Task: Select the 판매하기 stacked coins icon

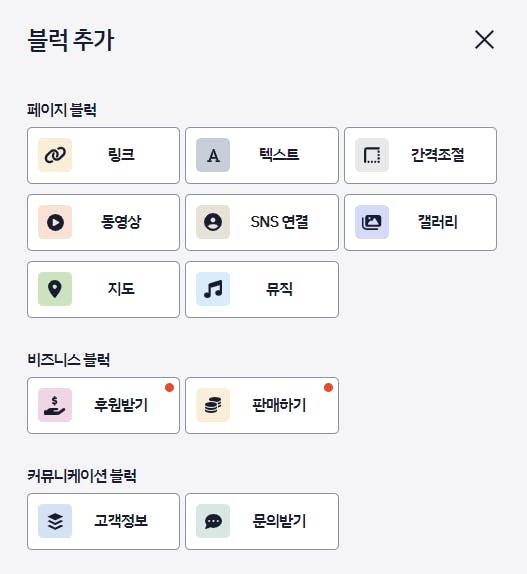Action: pyautogui.click(x=213, y=405)
